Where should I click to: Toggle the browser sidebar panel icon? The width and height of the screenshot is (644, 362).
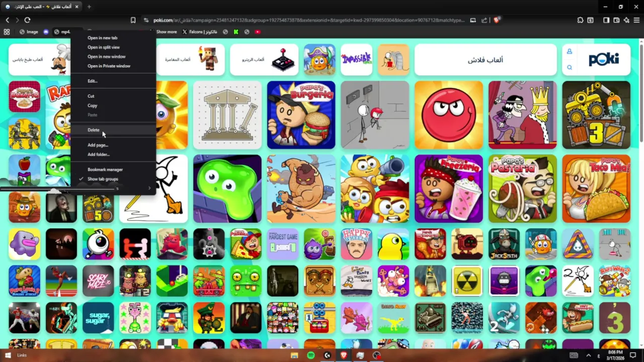[x=606, y=20]
